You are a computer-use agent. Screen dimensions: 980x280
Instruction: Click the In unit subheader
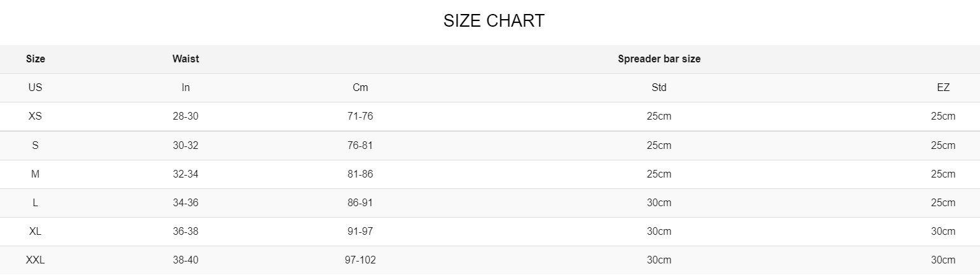click(x=186, y=88)
